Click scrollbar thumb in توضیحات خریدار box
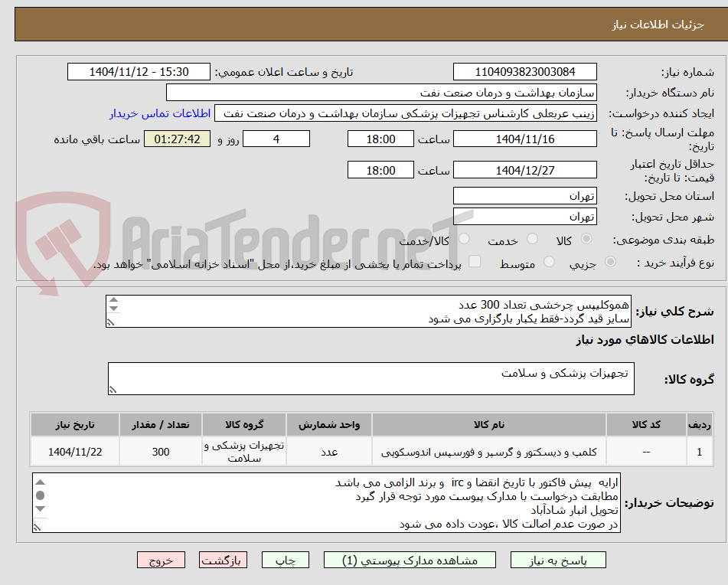728x585 pixels. [x=41, y=495]
